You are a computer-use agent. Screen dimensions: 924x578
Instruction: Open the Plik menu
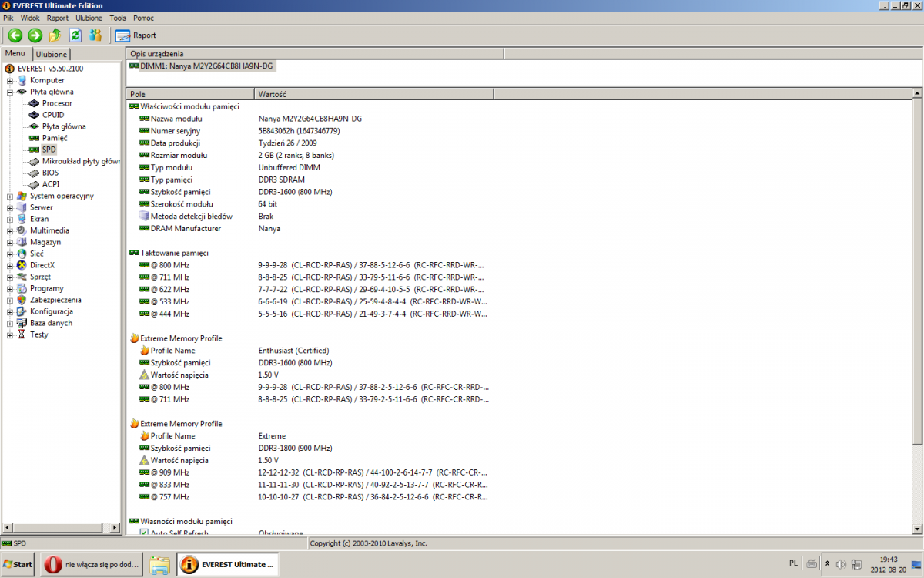coord(8,17)
